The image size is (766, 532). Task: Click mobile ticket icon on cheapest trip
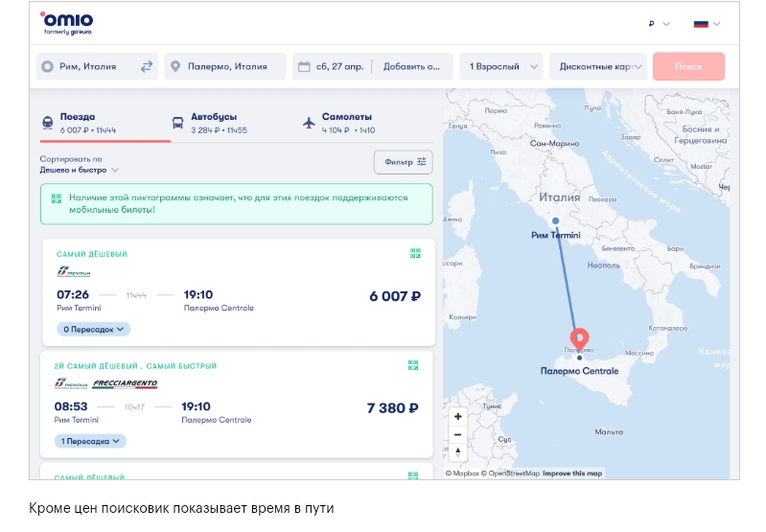(x=415, y=253)
